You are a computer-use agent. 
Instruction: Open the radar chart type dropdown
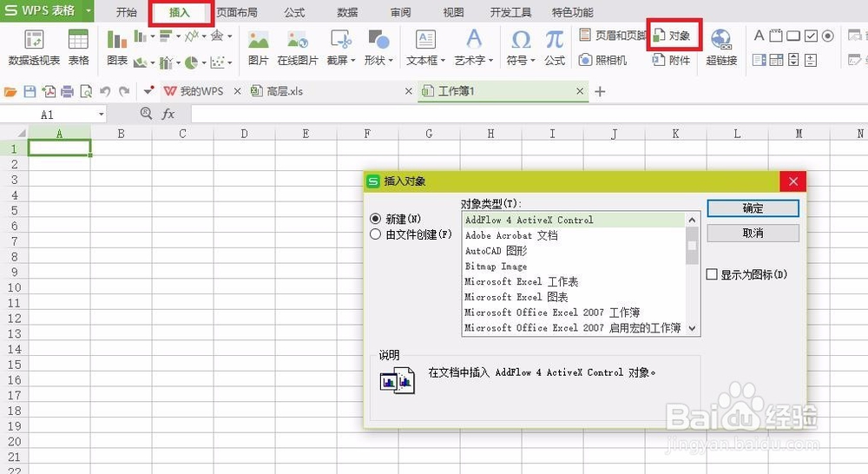pyautogui.click(x=230, y=36)
